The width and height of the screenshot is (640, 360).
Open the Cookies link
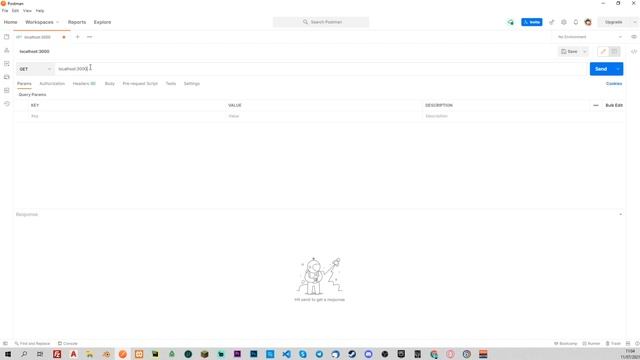point(614,83)
